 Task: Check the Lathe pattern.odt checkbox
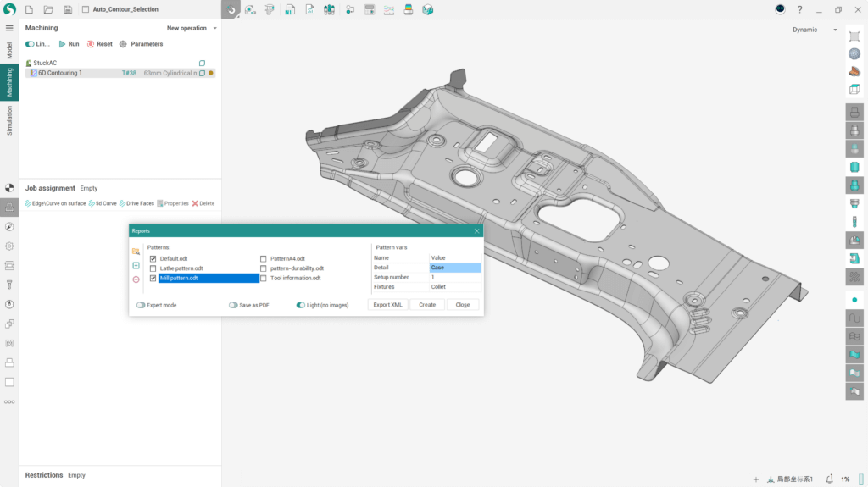coord(153,268)
